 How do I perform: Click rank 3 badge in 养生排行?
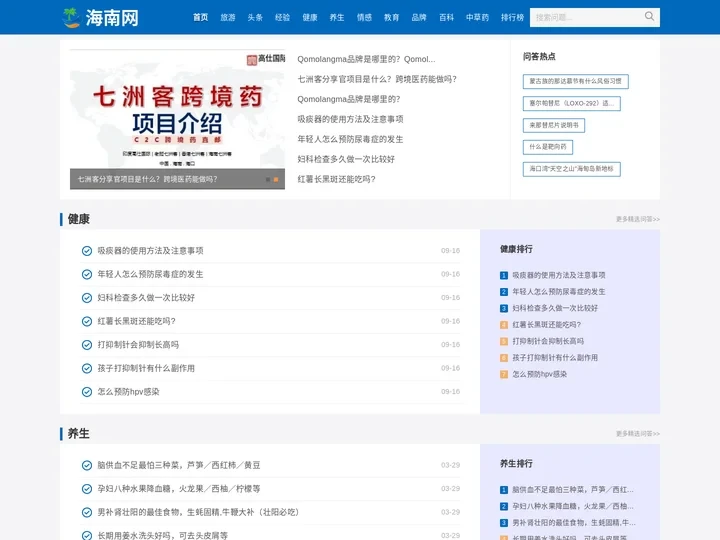coord(504,523)
